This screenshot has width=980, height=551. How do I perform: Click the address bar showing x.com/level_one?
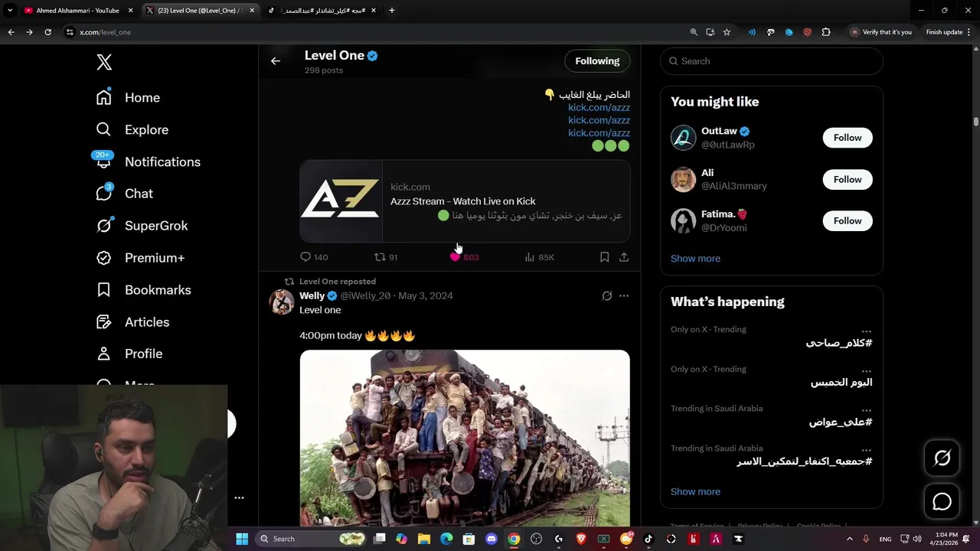point(375,32)
